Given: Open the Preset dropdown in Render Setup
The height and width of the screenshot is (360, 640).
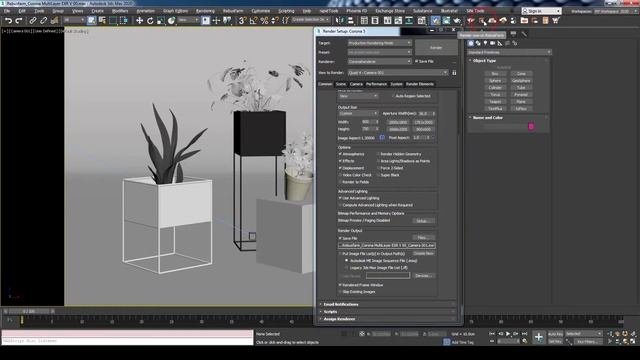Looking at the screenshot, I should (x=379, y=52).
